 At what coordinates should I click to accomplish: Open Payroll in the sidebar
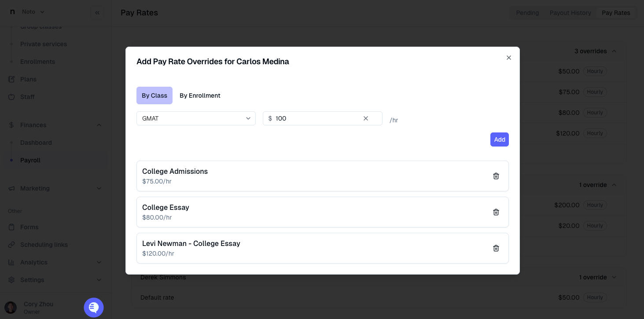[30, 160]
